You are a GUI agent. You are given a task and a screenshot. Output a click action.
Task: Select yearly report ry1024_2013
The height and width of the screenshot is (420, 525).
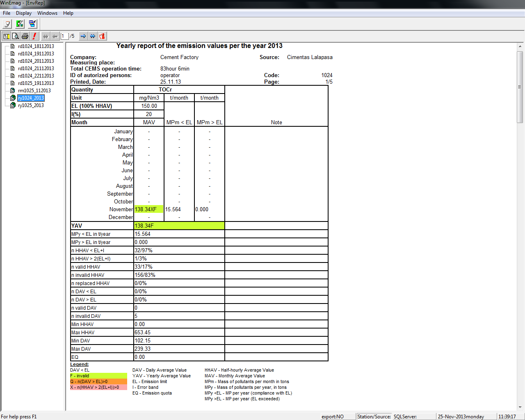[31, 98]
